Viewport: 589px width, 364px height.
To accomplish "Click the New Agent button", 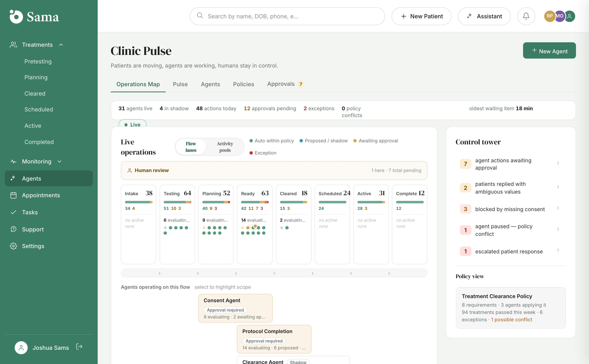I will pos(549,51).
